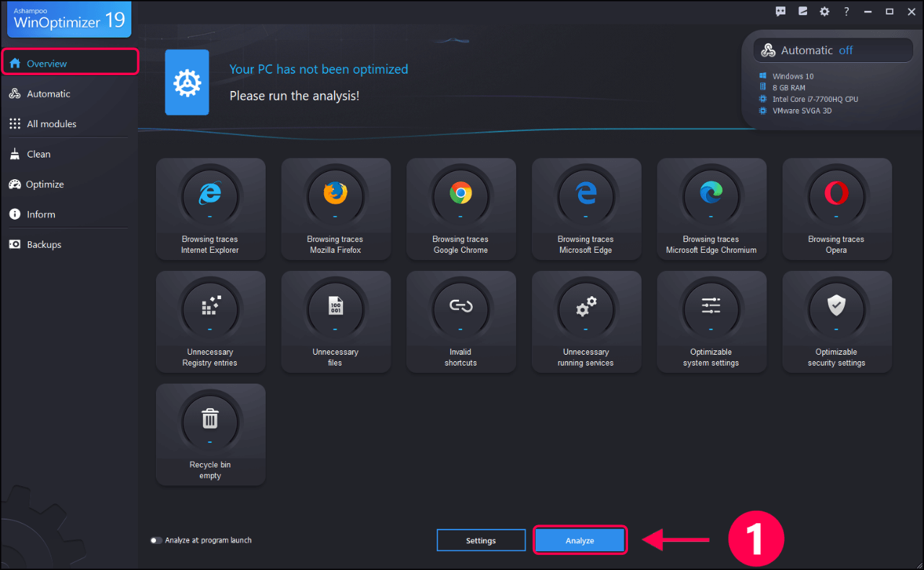This screenshot has width=924, height=570.
Task: Go to Overview in the sidebar
Action: click(69, 64)
